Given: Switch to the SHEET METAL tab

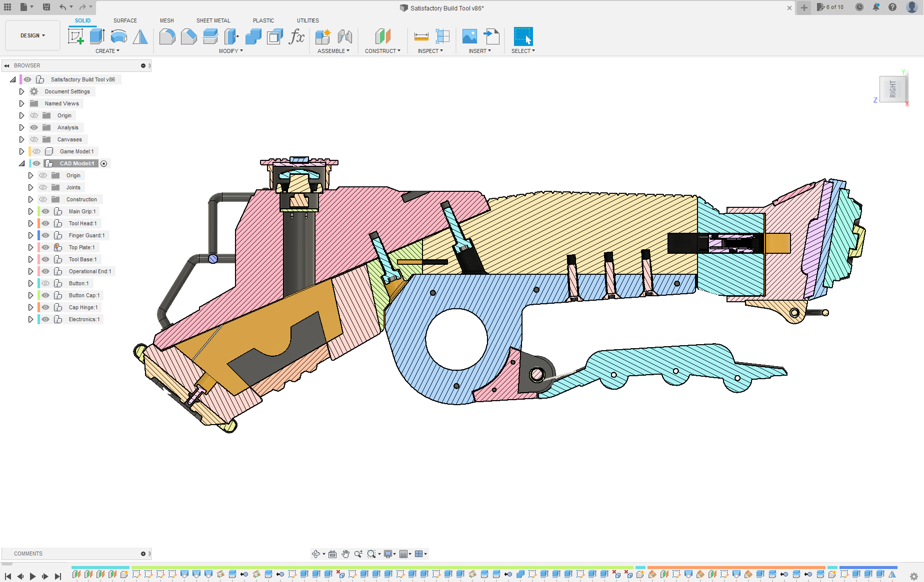Looking at the screenshot, I should [x=213, y=20].
